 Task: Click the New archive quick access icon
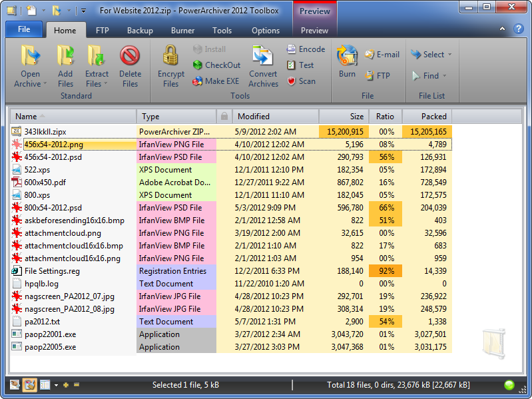31,11
